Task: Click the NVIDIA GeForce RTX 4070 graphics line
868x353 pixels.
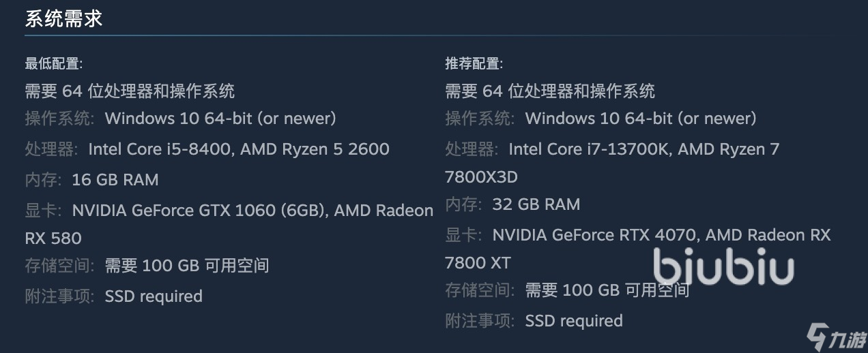Action: coord(638,235)
